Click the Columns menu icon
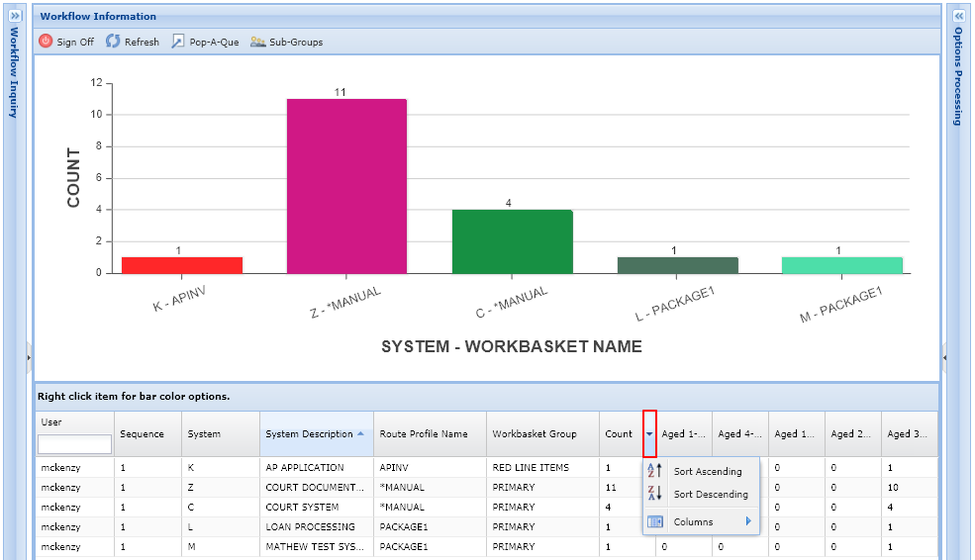 point(654,521)
